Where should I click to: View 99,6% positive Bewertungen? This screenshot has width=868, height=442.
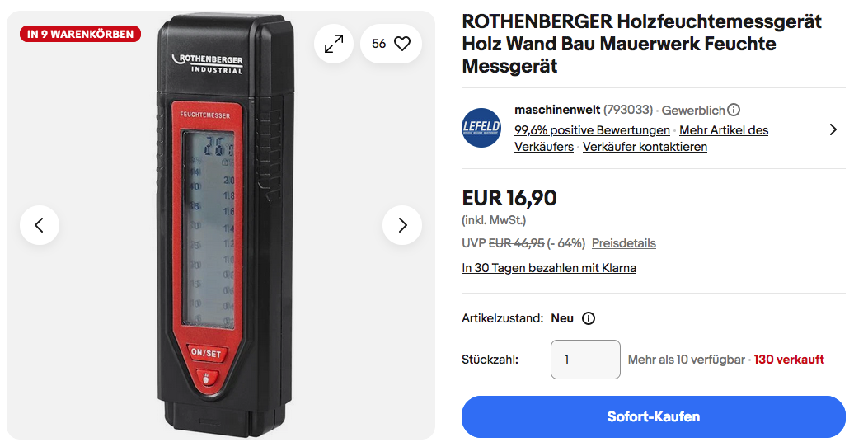pyautogui.click(x=592, y=130)
